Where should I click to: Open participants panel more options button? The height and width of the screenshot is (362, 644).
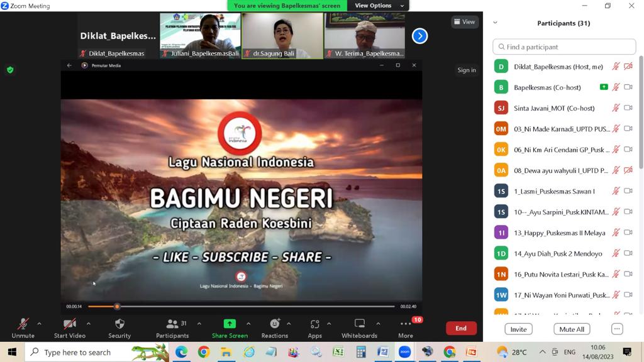click(x=617, y=329)
